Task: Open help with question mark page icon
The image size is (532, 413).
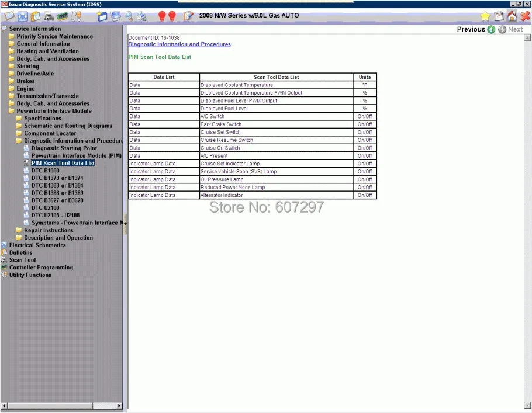Action: click(499, 16)
